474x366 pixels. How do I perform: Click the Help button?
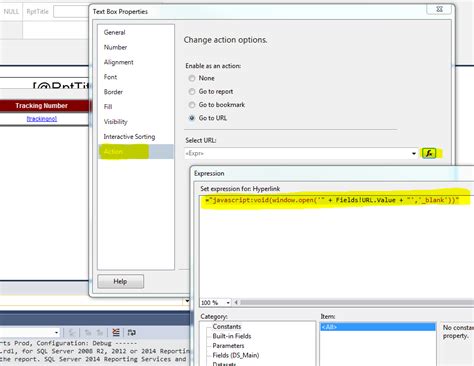coord(121,281)
